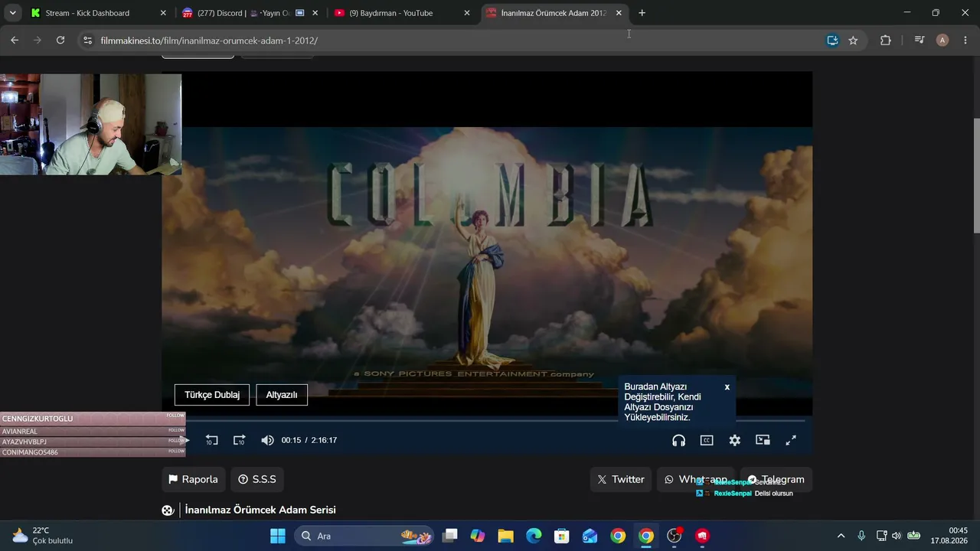Select the Altyazılı subtitled option
Image resolution: width=980 pixels, height=551 pixels.
282,395
